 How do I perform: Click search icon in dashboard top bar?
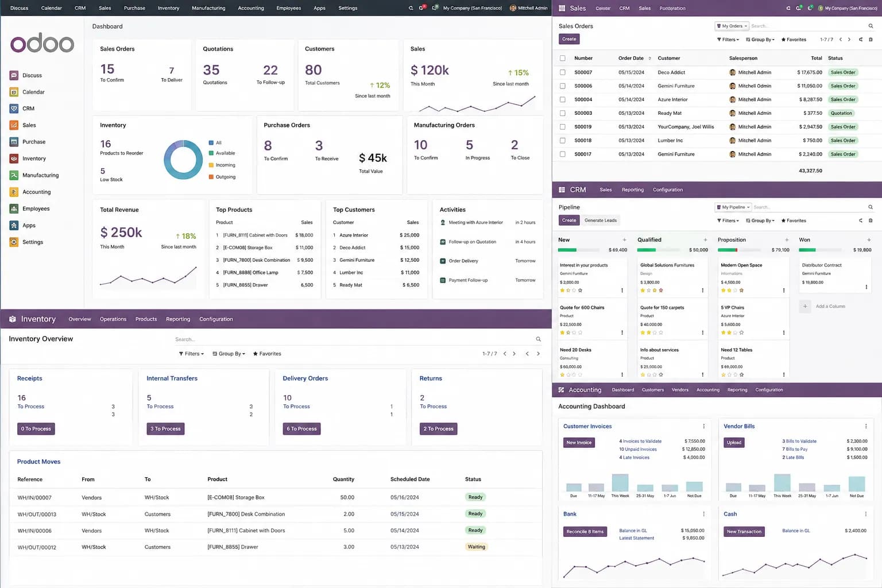[411, 8]
